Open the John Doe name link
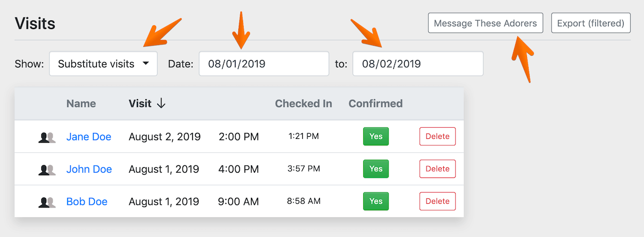The image size is (644, 237). [x=89, y=169]
